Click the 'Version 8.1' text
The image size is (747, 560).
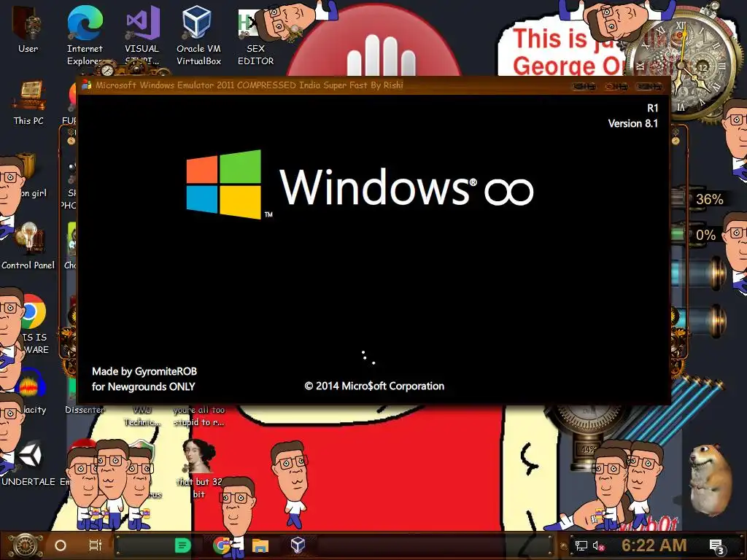632,123
